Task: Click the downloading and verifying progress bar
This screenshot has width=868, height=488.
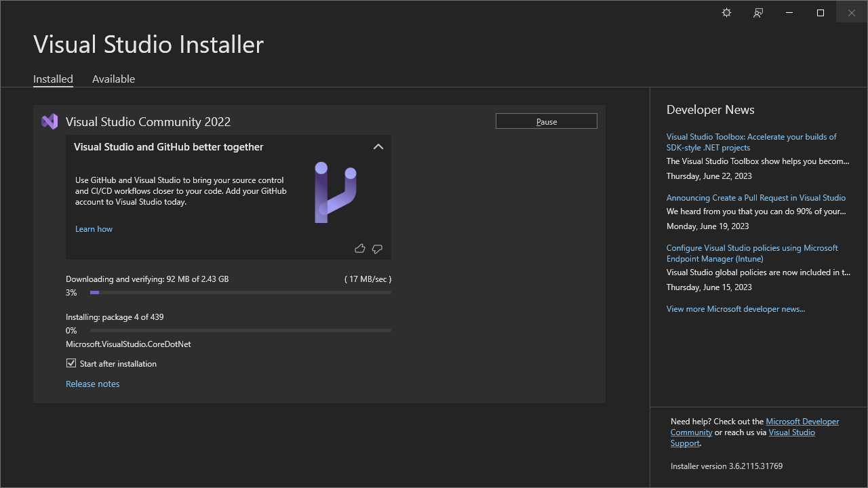Action: click(241, 292)
